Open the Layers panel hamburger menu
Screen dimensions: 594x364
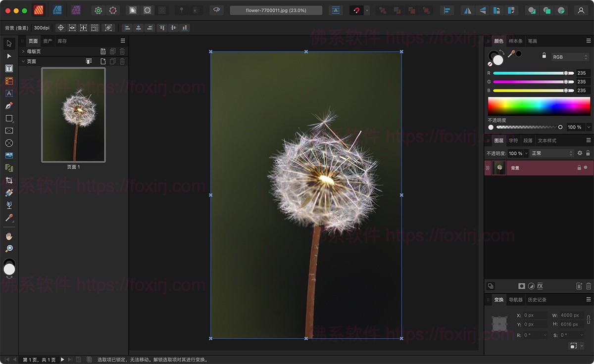[x=588, y=140]
